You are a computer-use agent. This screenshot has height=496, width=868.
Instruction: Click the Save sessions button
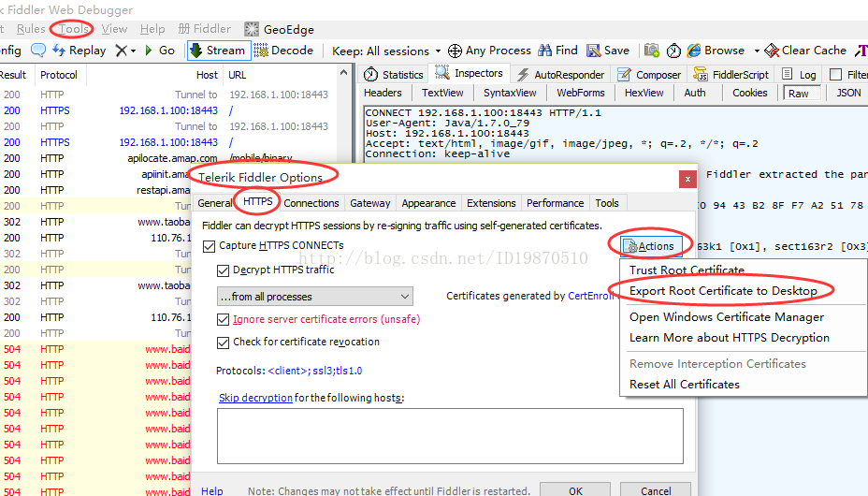(608, 51)
